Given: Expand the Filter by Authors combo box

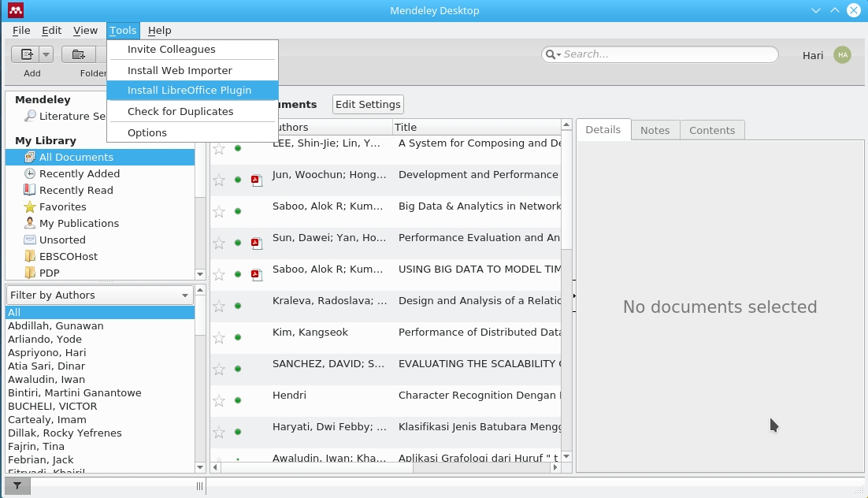Looking at the screenshot, I should 99,295.
